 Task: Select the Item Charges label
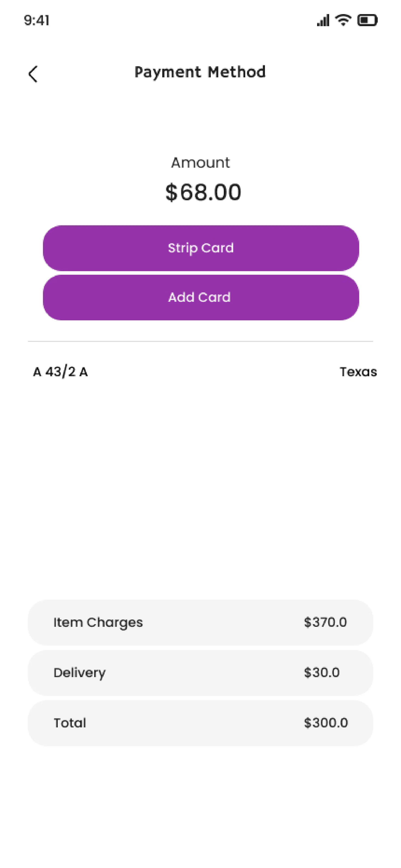[98, 622]
